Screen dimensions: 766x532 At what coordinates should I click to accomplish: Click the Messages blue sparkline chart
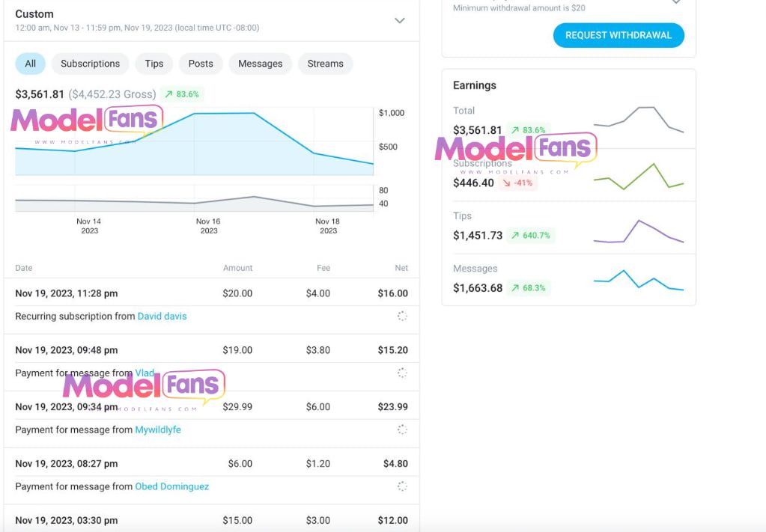[639, 280]
